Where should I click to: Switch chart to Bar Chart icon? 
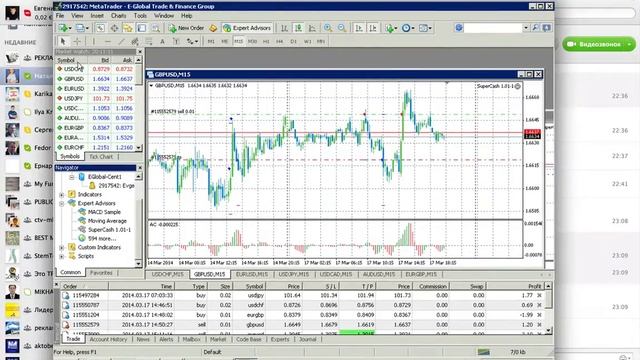click(284, 28)
